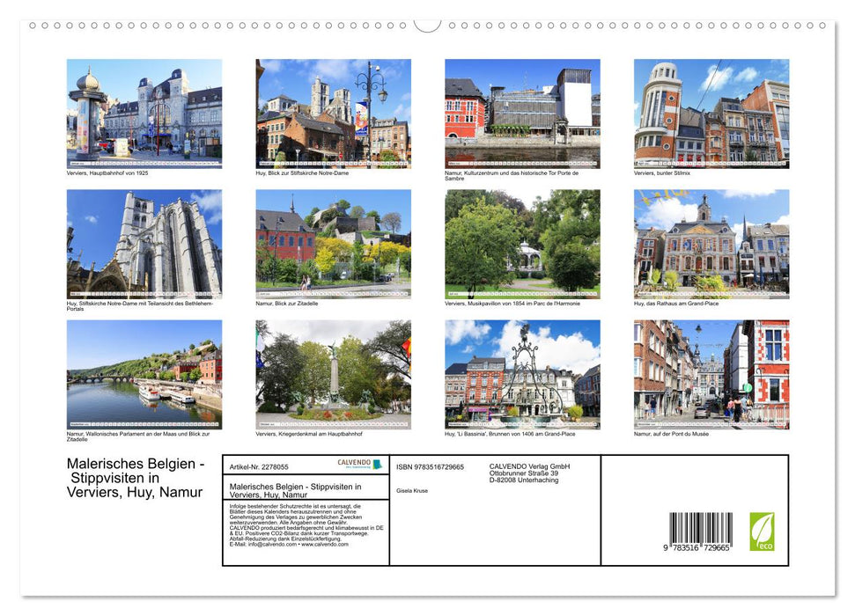
Task: Select the Namur Kulturzentrum waterfront image
Action: click(521, 112)
